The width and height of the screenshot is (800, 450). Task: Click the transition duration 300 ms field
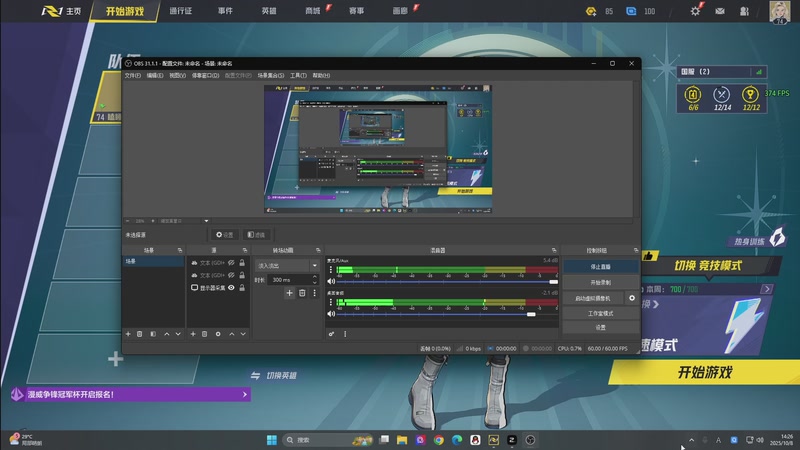click(x=289, y=280)
